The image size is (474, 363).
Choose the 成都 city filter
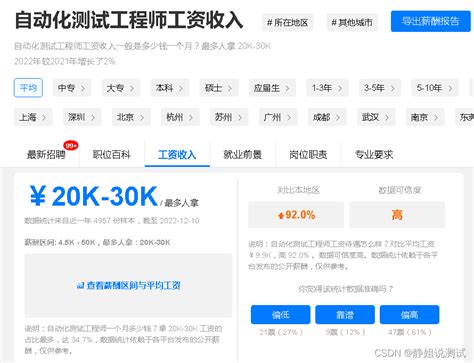327,117
